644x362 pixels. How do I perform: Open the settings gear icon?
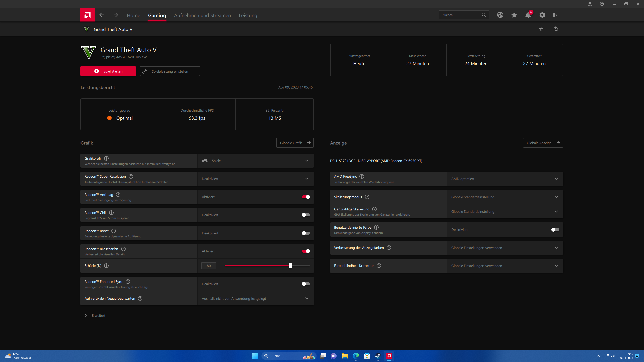[542, 15]
